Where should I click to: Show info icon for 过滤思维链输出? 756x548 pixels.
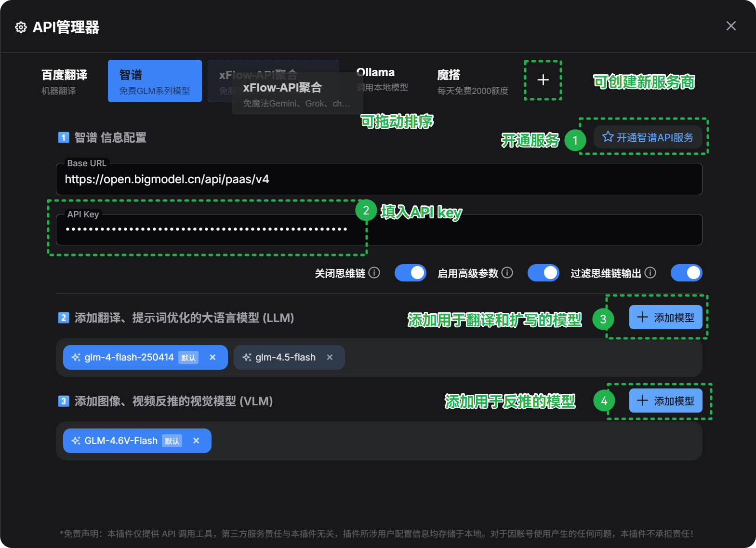(650, 273)
